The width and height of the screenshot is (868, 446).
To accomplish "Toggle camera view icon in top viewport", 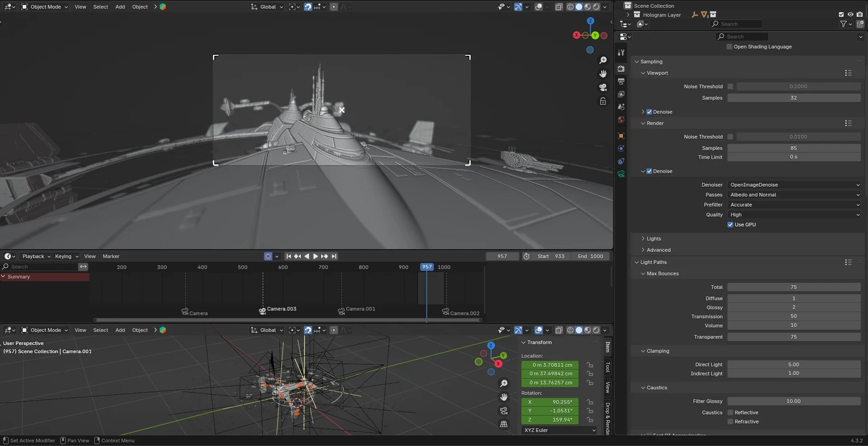I will coord(603,87).
